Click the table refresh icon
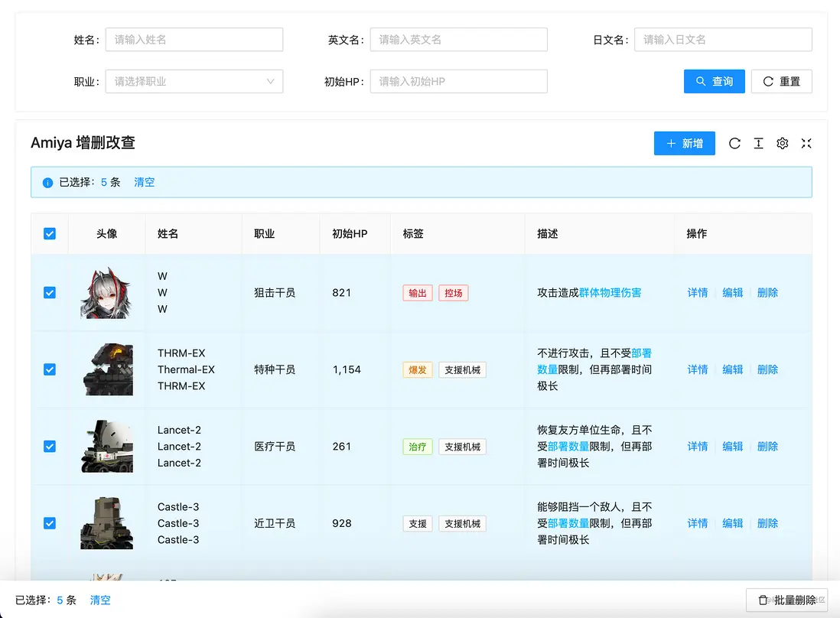Screen dimensions: 840x618 click(734, 143)
